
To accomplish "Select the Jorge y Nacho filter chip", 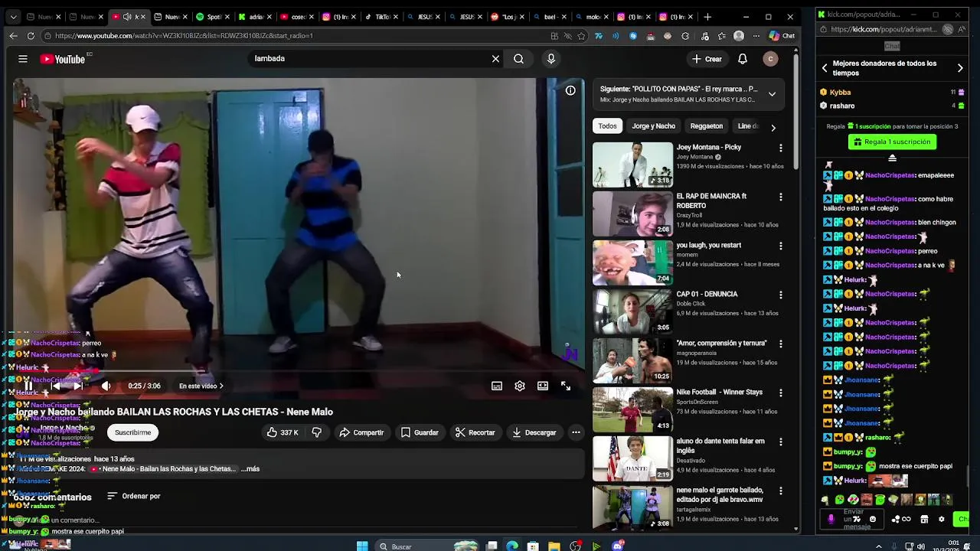I will (653, 126).
